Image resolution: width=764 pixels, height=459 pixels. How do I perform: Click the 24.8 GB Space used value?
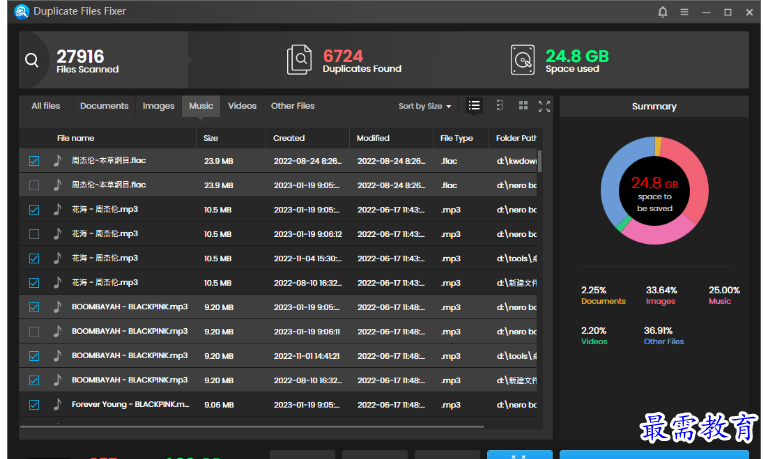tap(577, 60)
